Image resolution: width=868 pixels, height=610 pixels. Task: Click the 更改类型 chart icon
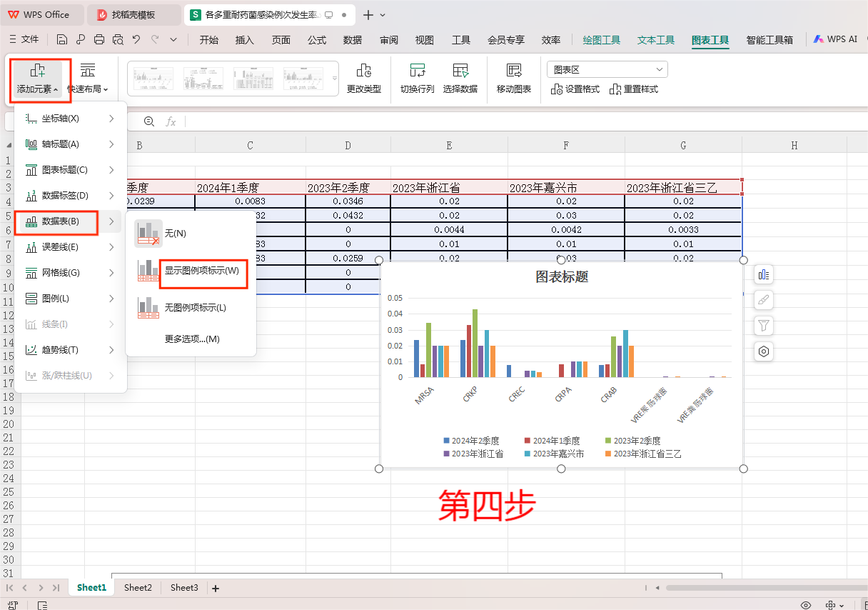364,79
